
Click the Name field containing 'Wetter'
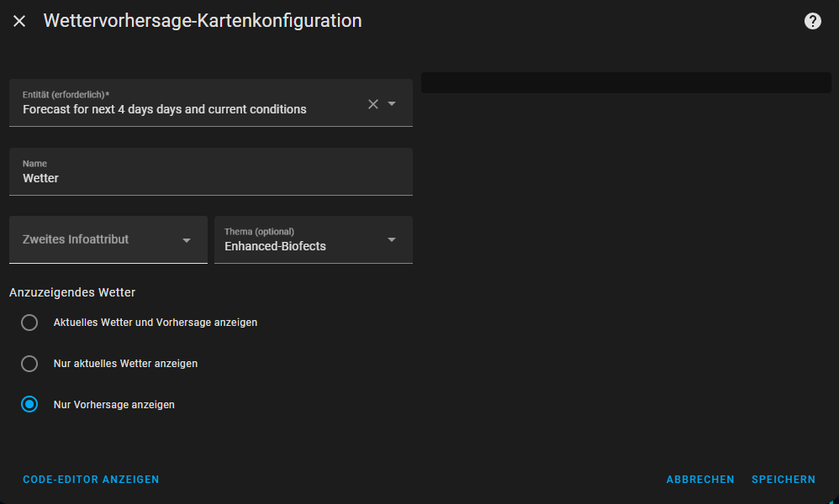click(210, 178)
